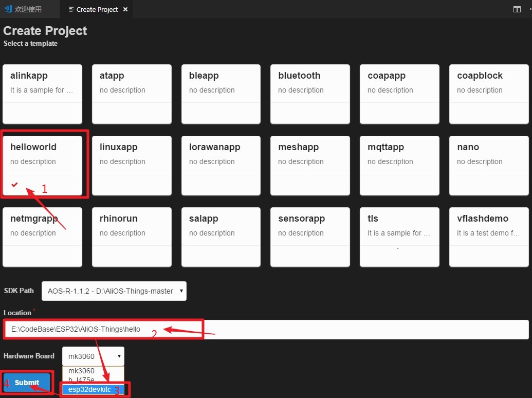Click the red checkmark on helloworld
Viewport: 532px width, 398px height.
pos(14,185)
